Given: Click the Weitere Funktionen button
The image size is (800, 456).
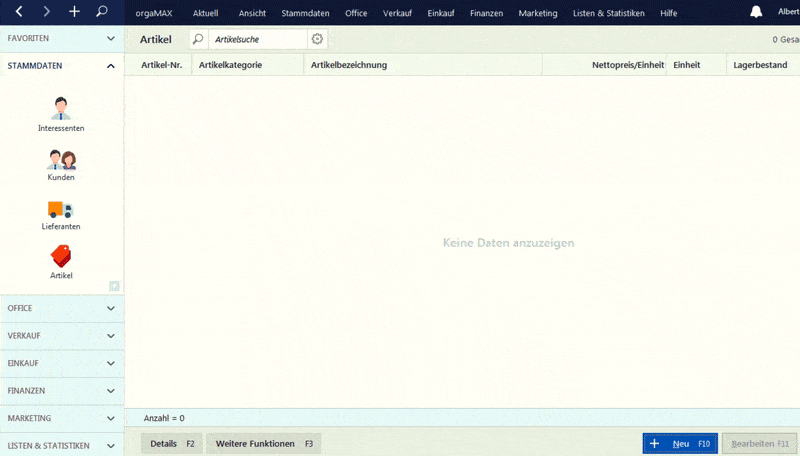Looking at the screenshot, I should [x=263, y=443].
